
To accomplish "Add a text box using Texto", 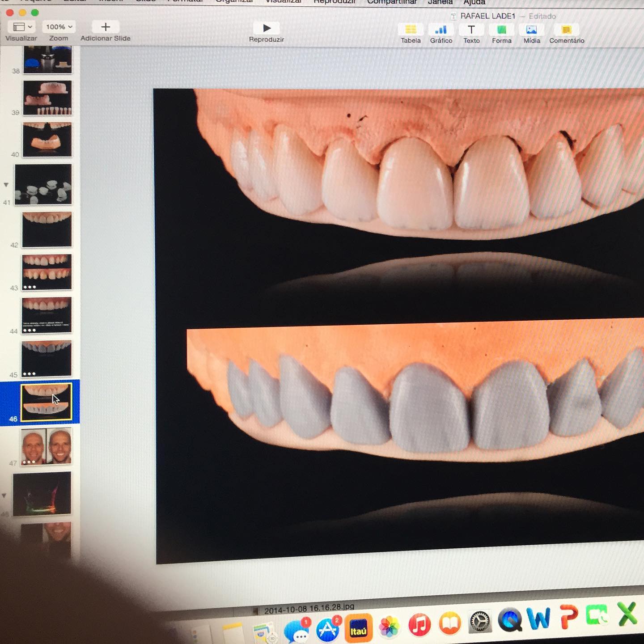I will click(x=471, y=30).
